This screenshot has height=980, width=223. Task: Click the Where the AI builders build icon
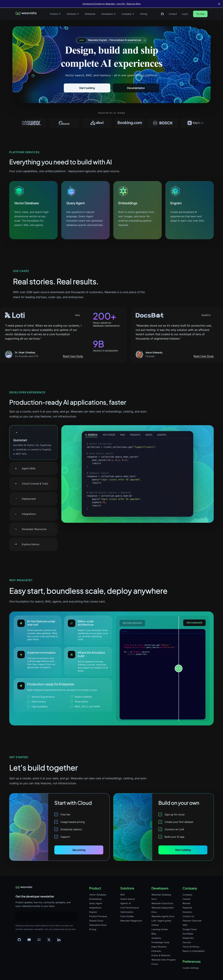coord(71,654)
